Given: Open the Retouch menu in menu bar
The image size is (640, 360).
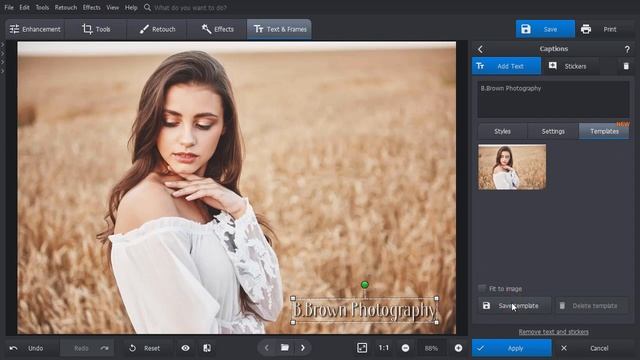Looking at the screenshot, I should [66, 7].
